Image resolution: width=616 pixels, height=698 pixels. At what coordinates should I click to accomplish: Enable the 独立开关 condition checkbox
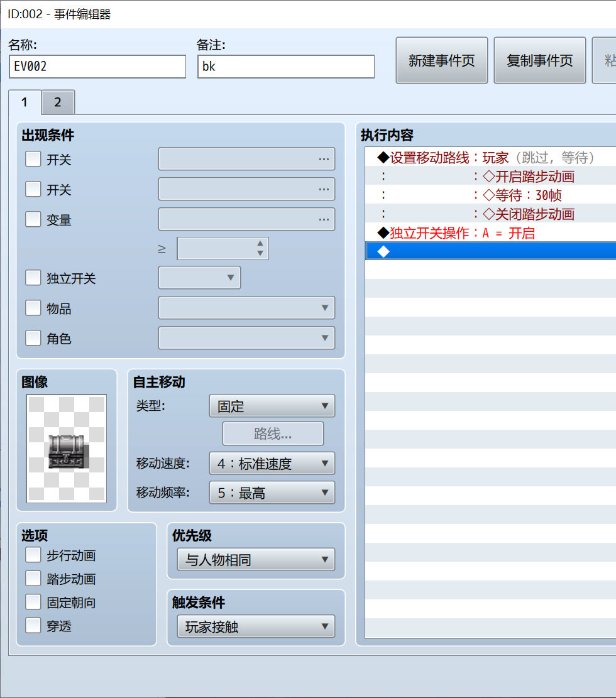[33, 278]
